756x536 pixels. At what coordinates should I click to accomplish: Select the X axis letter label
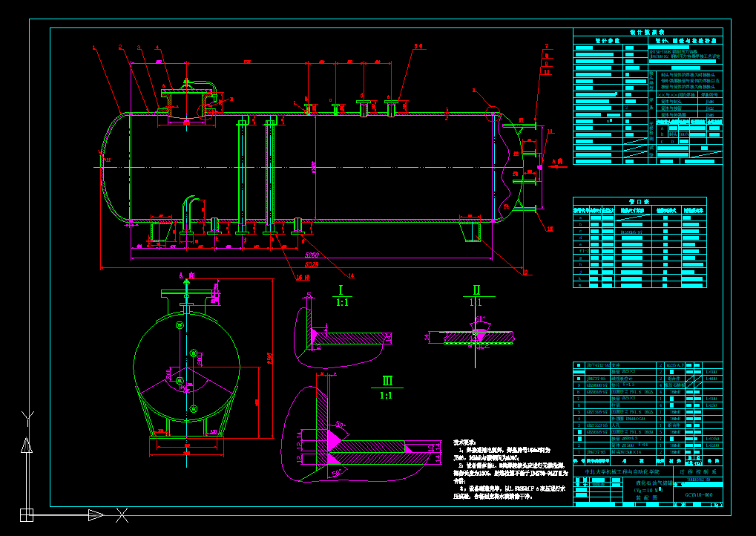click(122, 514)
